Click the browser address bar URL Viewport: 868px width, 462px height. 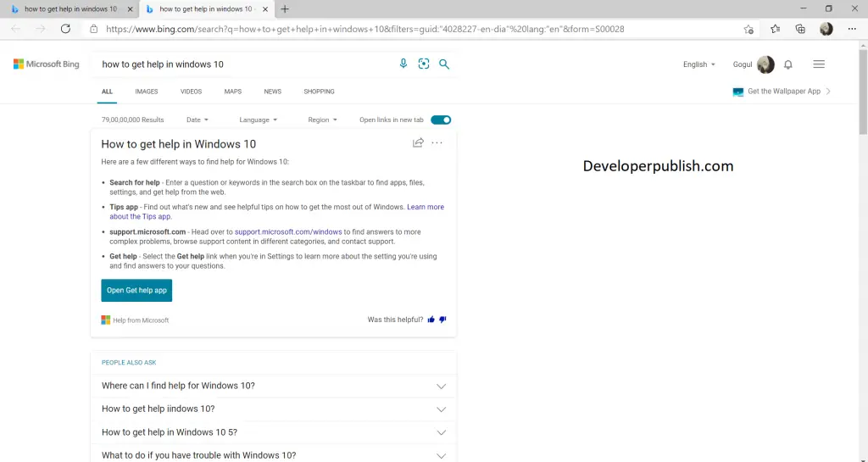click(364, 29)
